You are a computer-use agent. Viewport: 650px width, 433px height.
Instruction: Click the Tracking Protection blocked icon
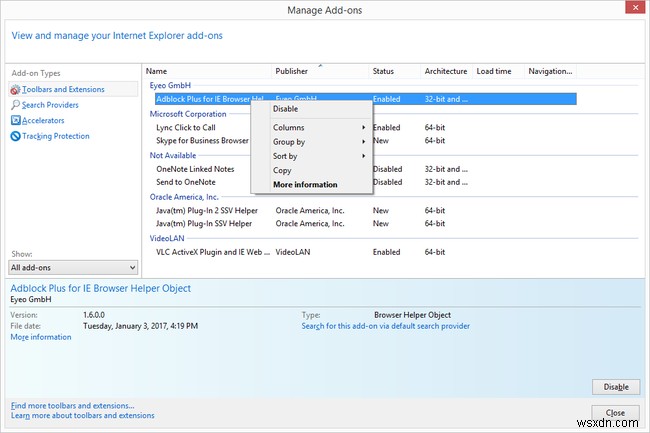pos(15,136)
